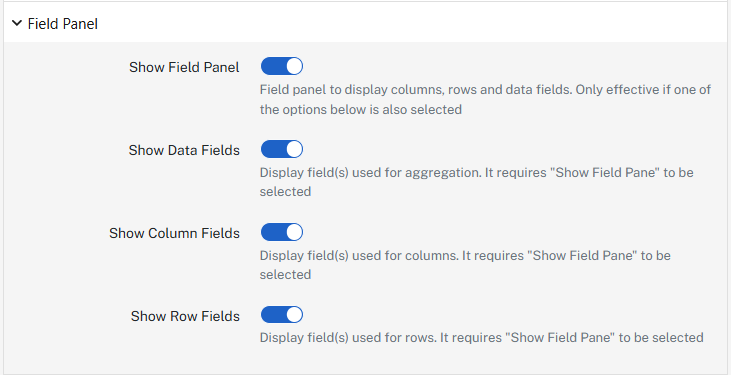Click empty space in Field Panel header bar
Image resolution: width=731 pixels, height=375 pixels.
[410, 23]
